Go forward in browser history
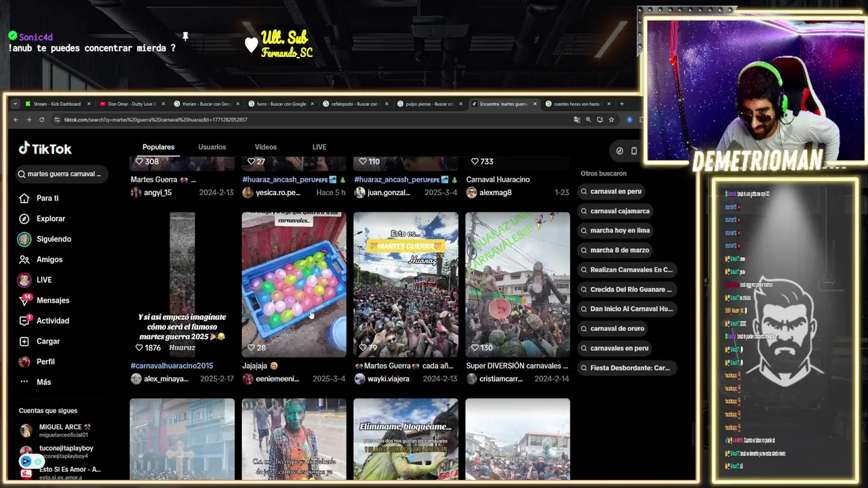The image size is (868, 488). coord(28,119)
